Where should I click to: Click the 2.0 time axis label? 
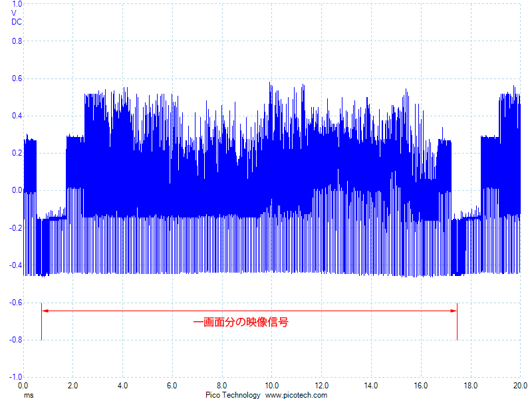click(x=72, y=386)
